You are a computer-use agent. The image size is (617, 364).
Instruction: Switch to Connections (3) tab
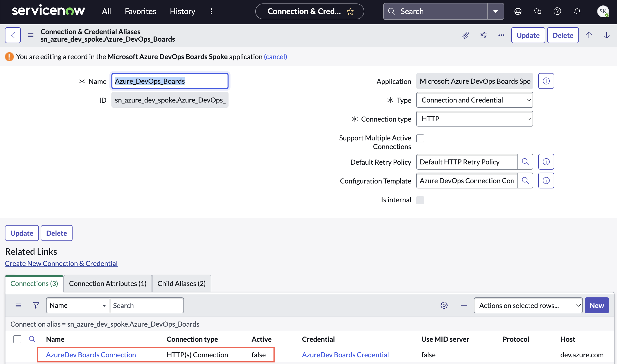click(x=34, y=283)
